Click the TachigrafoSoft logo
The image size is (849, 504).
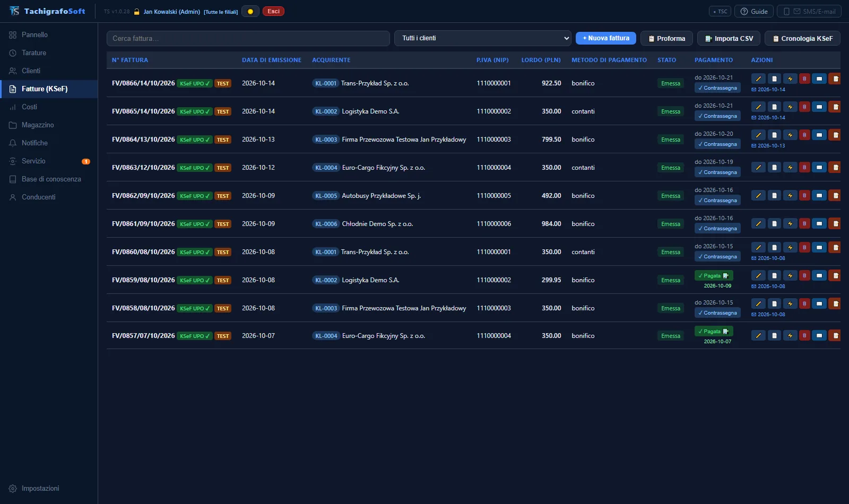click(47, 11)
